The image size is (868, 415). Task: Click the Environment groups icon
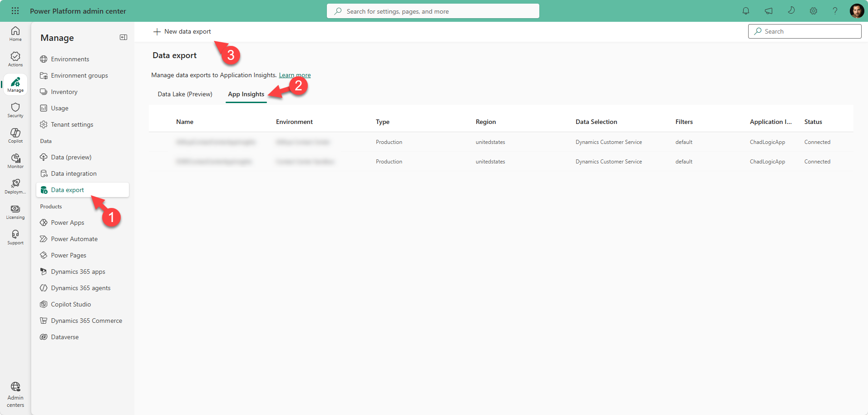[44, 75]
